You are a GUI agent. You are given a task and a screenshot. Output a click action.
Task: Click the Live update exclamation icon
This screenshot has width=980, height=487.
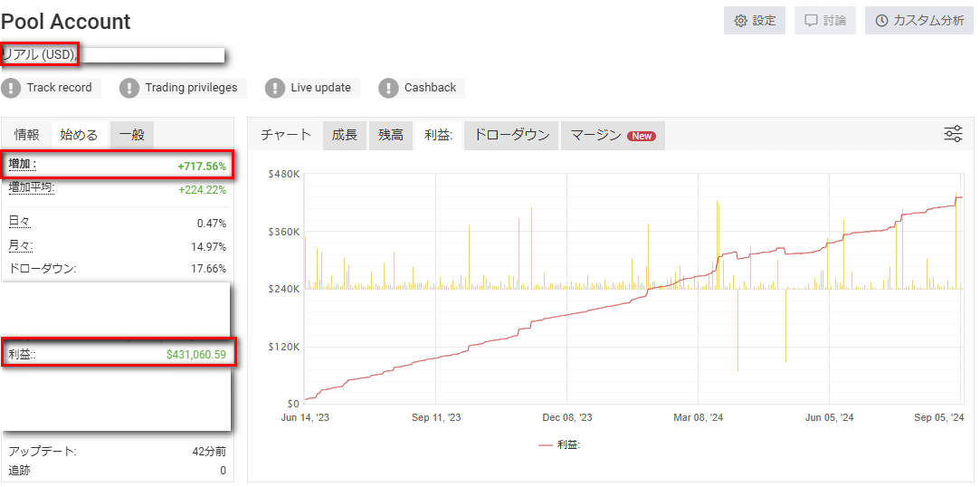click(275, 88)
